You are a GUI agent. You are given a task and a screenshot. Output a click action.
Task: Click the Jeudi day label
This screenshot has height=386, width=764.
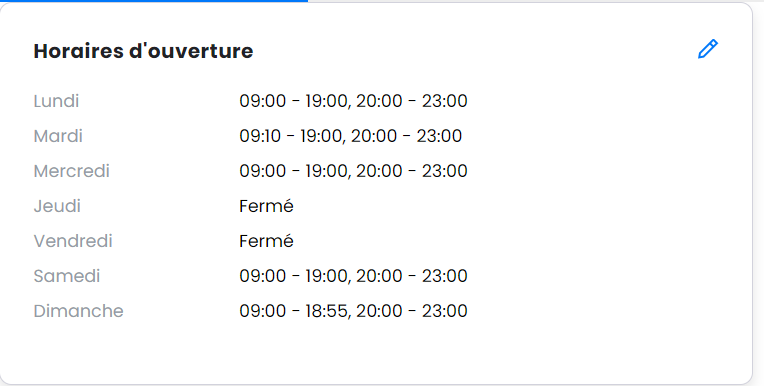click(57, 206)
